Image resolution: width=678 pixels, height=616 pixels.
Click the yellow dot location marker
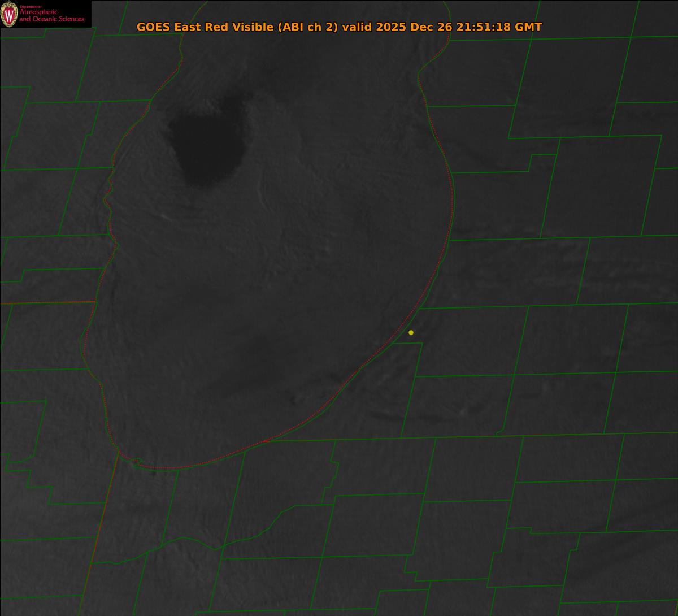(x=411, y=332)
